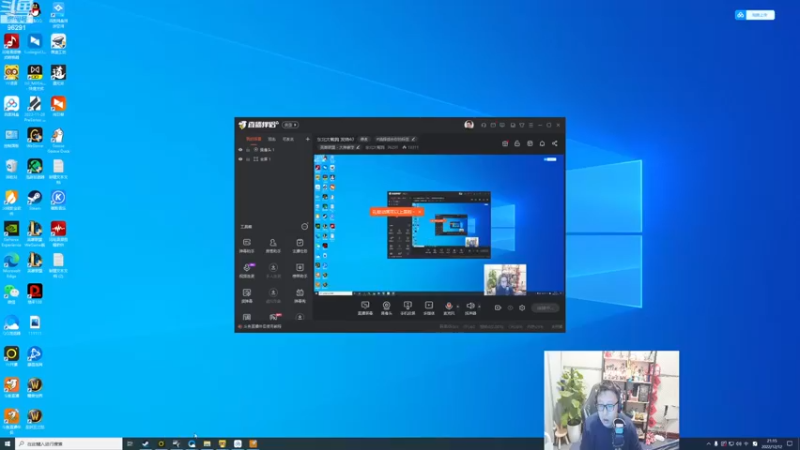This screenshot has width=800, height=450.
Task: Click the headset support icon in title bar
Action: point(483,125)
